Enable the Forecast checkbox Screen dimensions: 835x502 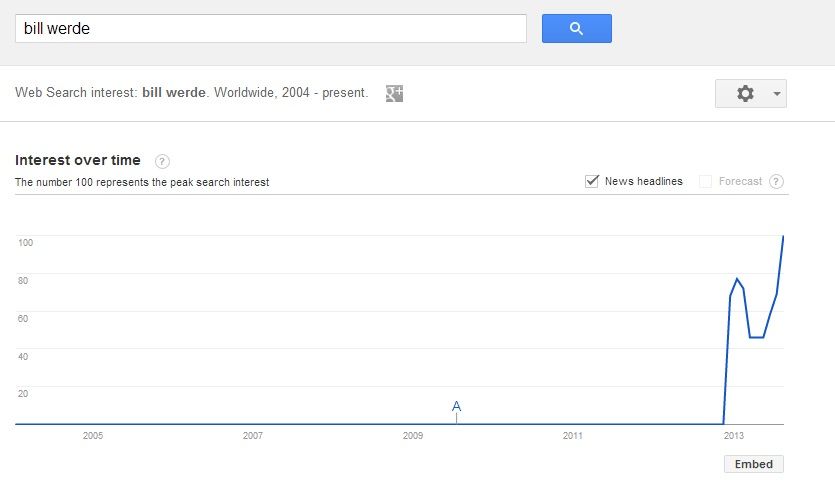tap(705, 182)
